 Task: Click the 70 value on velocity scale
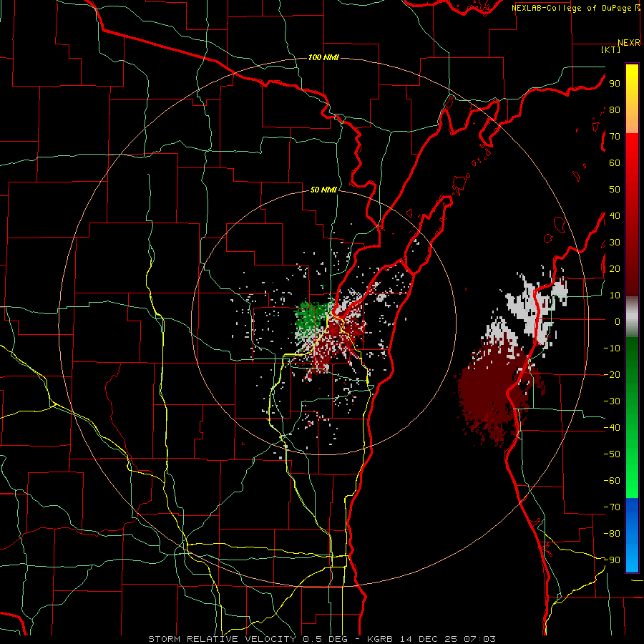click(615, 137)
